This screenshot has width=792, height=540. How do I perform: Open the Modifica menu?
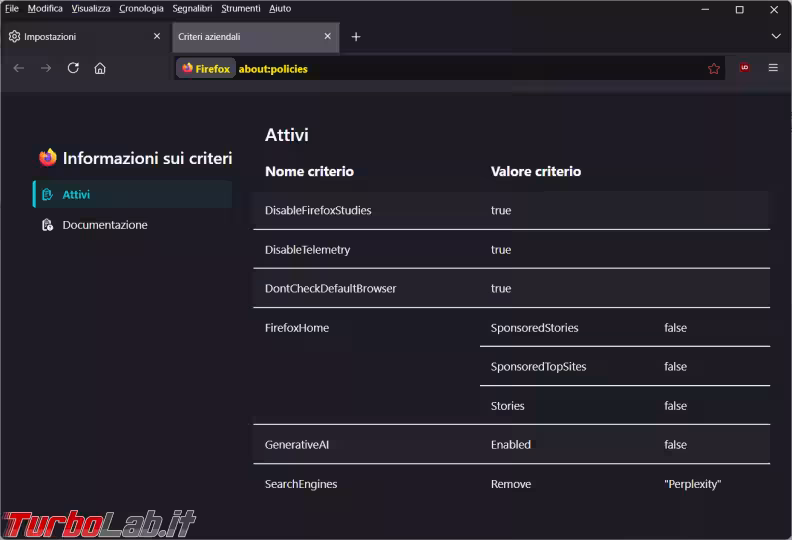pyautogui.click(x=45, y=9)
